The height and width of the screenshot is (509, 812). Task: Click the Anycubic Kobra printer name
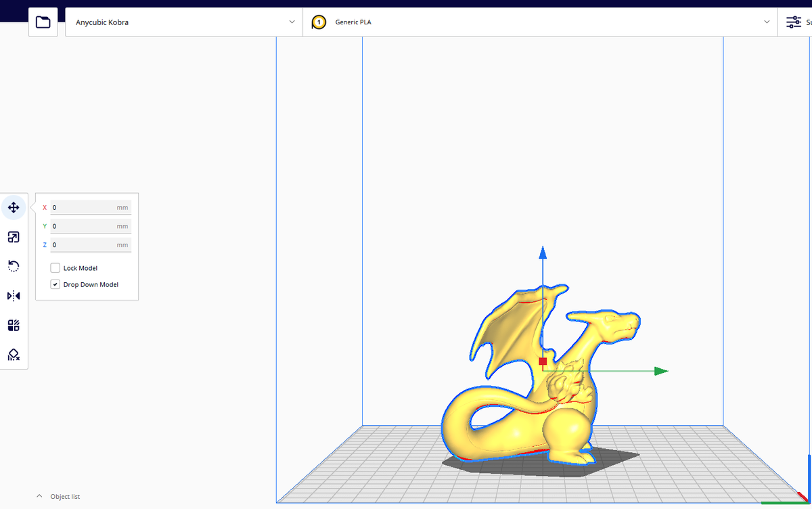coord(100,22)
